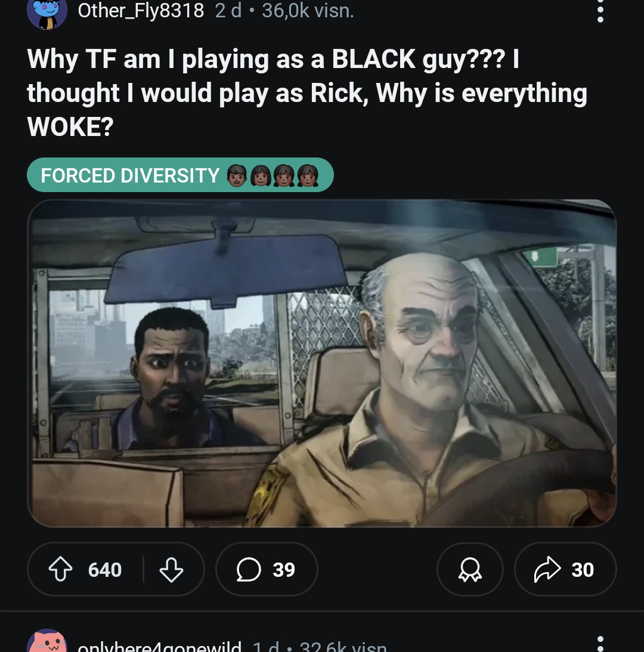The height and width of the screenshot is (652, 644).
Task: Give an award to this post
Action: coord(470,569)
